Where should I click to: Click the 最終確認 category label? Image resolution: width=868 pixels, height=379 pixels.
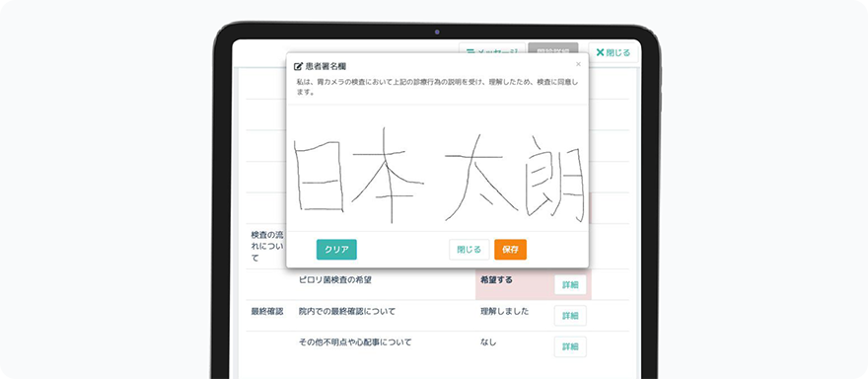coord(267,312)
